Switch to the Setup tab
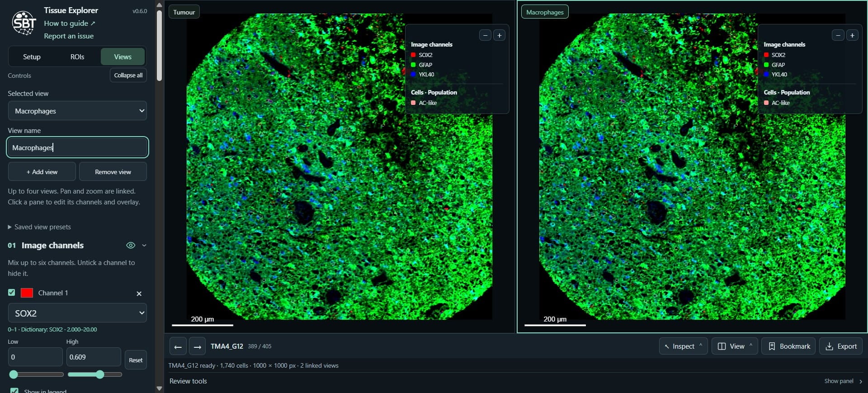 pyautogui.click(x=32, y=57)
